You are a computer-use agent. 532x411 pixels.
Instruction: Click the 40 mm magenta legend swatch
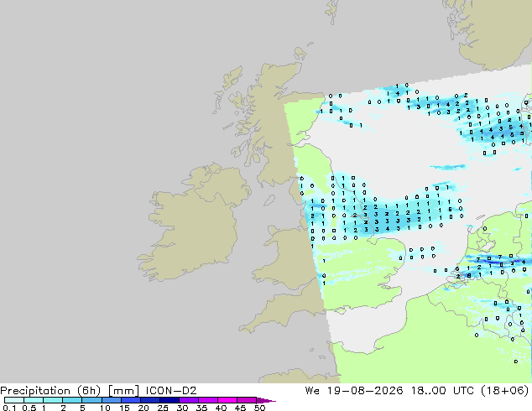click(x=227, y=400)
